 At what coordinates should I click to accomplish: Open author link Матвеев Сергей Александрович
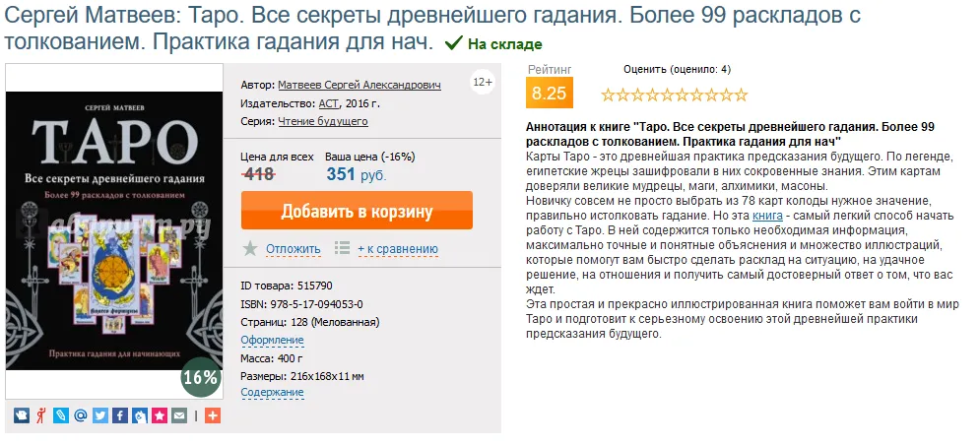coord(359,85)
